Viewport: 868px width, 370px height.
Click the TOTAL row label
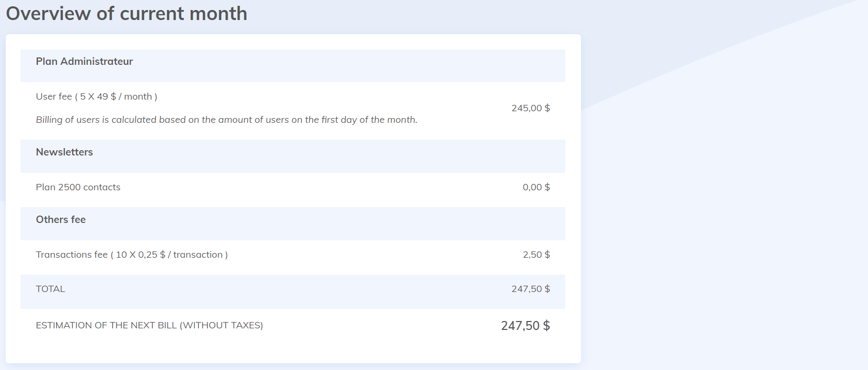pyautogui.click(x=51, y=289)
